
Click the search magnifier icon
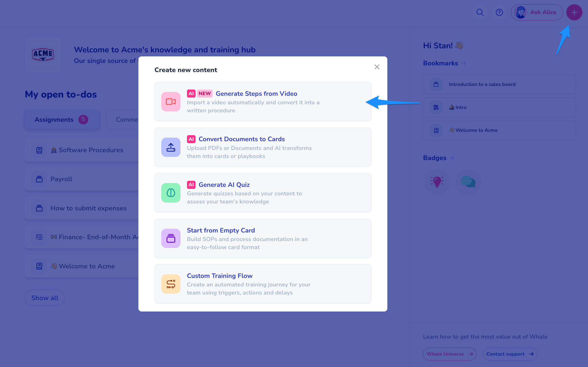480,12
